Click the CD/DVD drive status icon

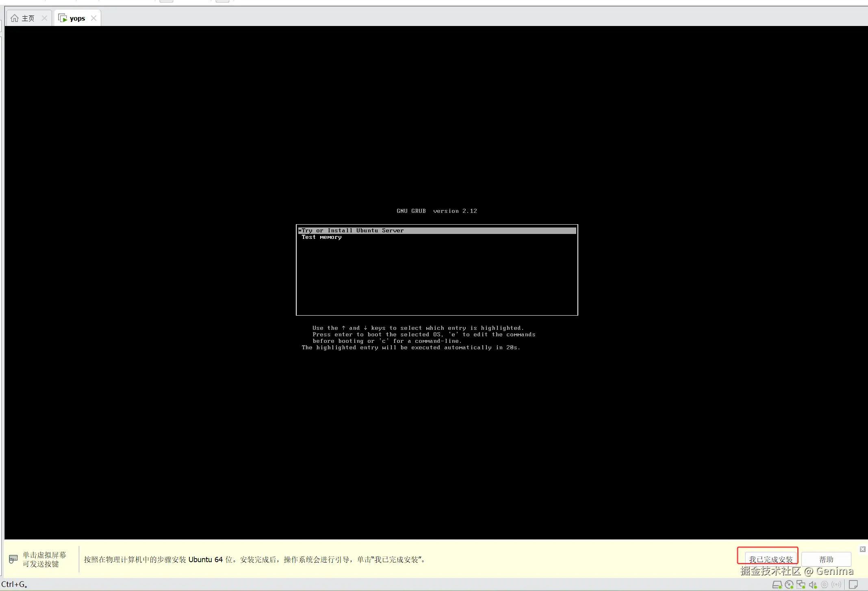click(789, 585)
